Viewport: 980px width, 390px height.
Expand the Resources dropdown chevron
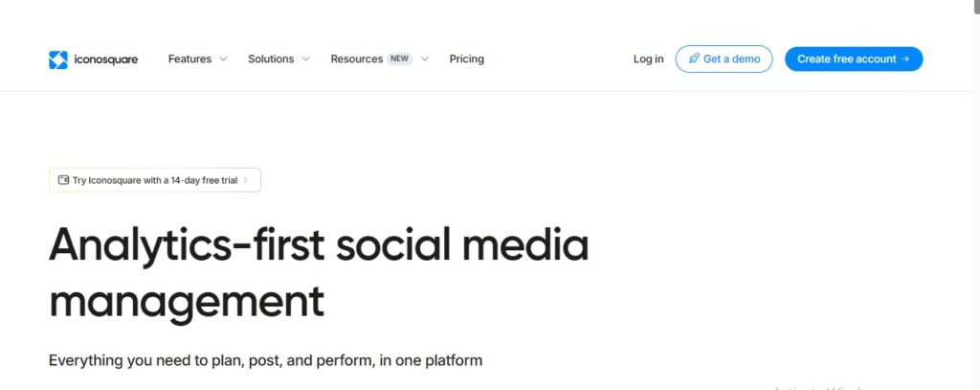(425, 59)
